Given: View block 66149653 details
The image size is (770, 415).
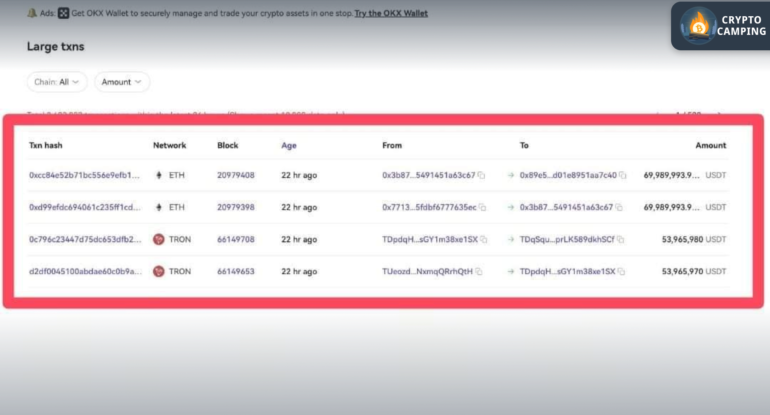Looking at the screenshot, I should pyautogui.click(x=235, y=271).
